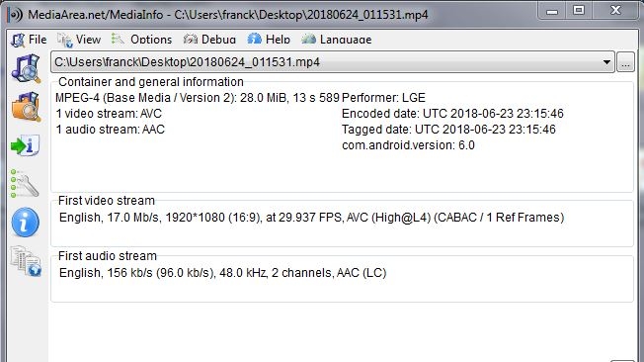Click the file path combo box field
644x362 pixels.
(x=333, y=62)
